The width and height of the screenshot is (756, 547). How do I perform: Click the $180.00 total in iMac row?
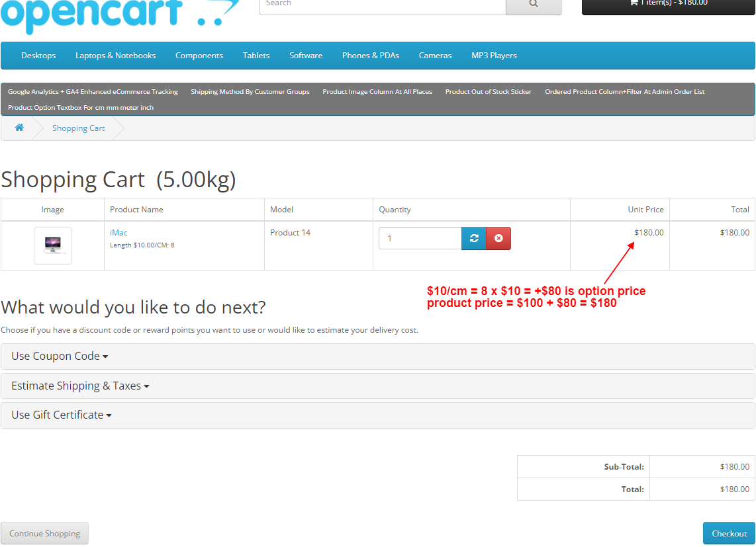[734, 232]
